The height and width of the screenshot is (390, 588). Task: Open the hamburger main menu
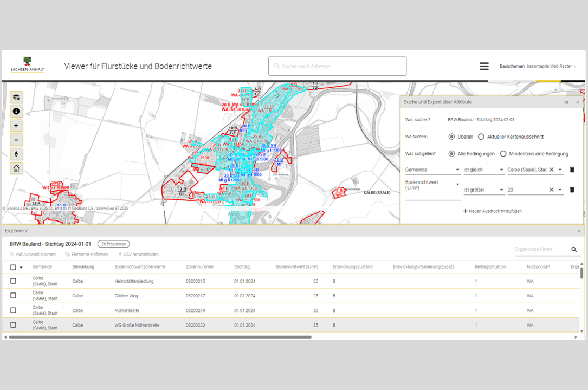point(484,66)
